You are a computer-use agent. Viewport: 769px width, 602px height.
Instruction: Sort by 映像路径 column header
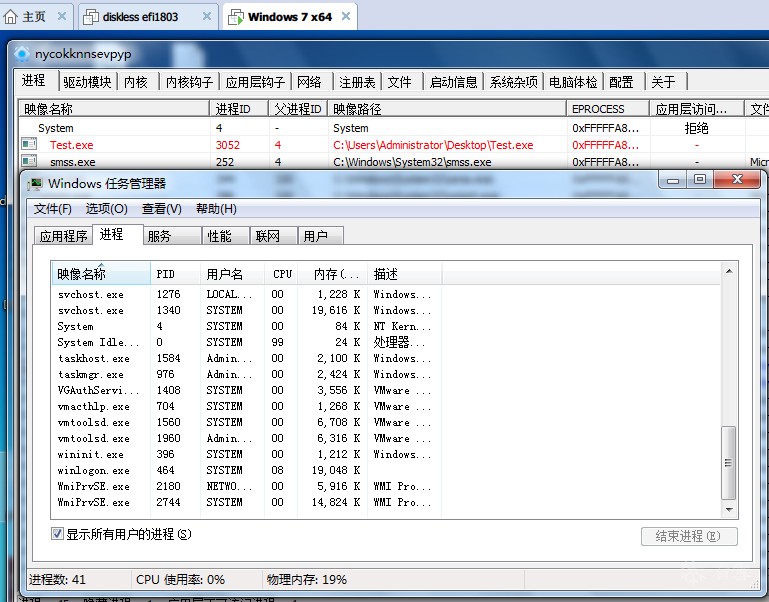(447, 108)
